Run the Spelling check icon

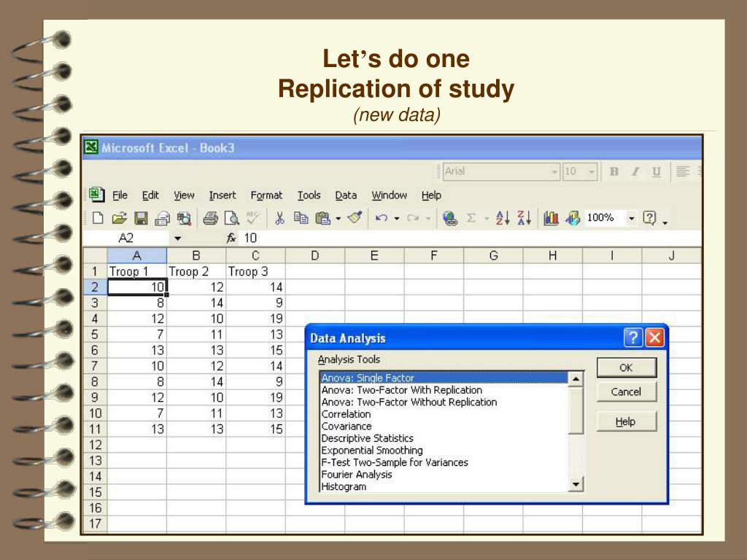(x=253, y=217)
